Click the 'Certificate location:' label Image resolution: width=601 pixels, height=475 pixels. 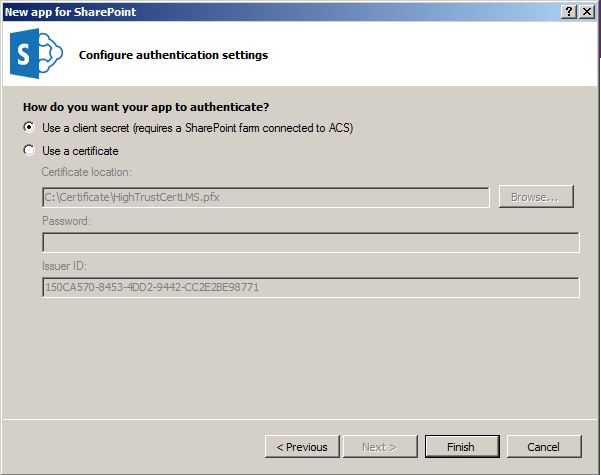coord(86,172)
